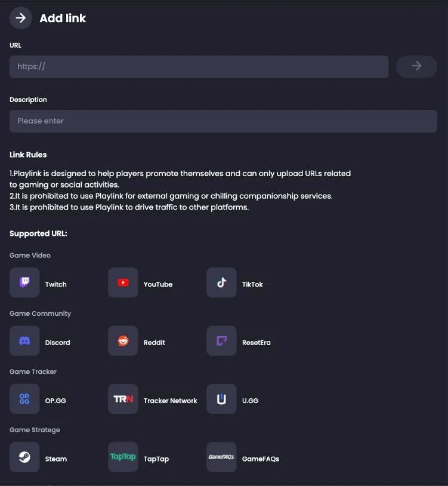This screenshot has width=448, height=486.
Task: Choose the U.GG icon
Action: click(221, 399)
